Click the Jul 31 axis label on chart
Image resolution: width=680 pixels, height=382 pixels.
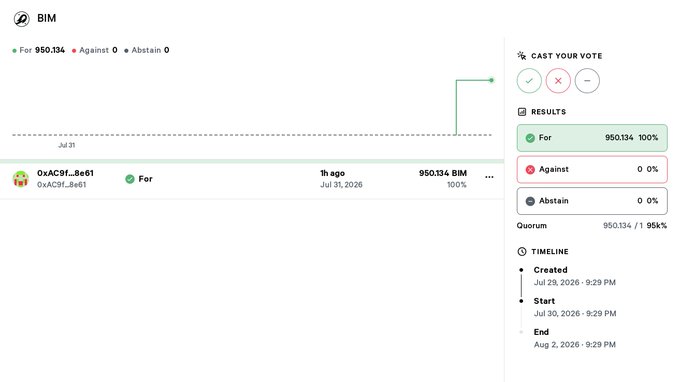(66, 145)
